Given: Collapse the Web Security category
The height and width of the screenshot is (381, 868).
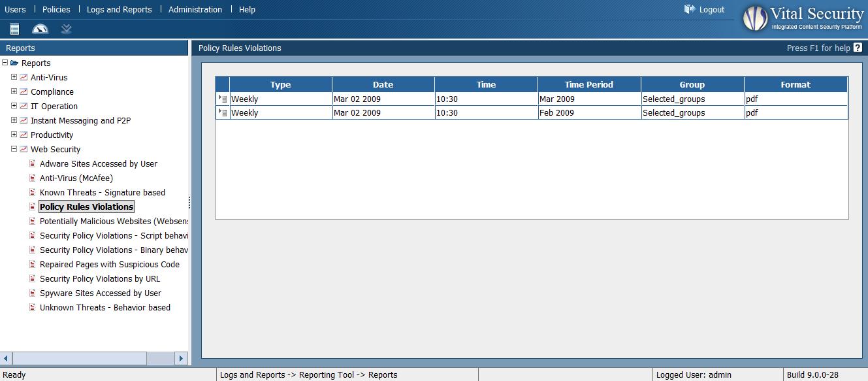Looking at the screenshot, I should coord(14,149).
